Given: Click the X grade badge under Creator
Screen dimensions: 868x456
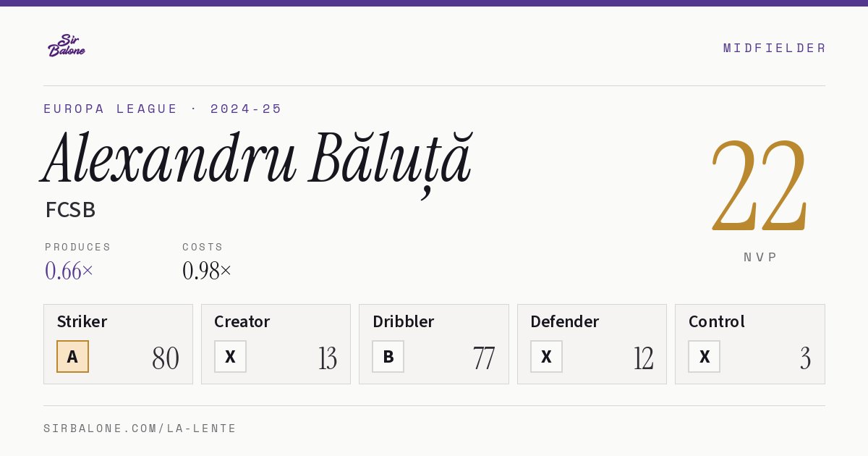Looking at the screenshot, I should tap(230, 357).
